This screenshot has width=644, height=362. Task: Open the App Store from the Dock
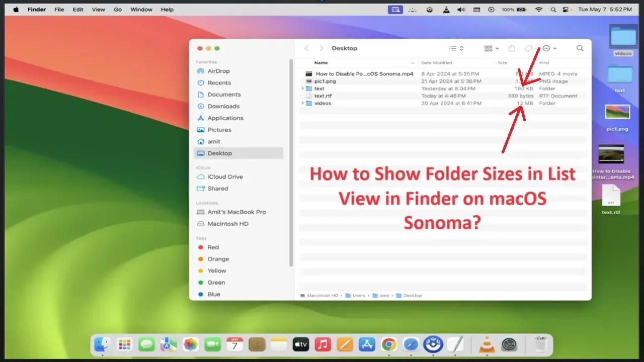tap(367, 344)
